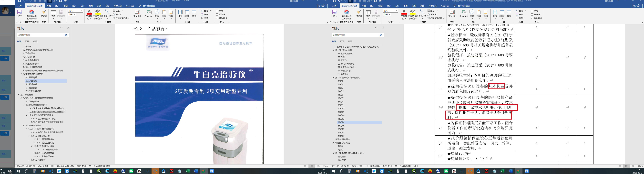Viewport: 644px width, 174px height.
Task: Click 页眉 icon in the 科宝 Word window
Action: tap(164, 14)
